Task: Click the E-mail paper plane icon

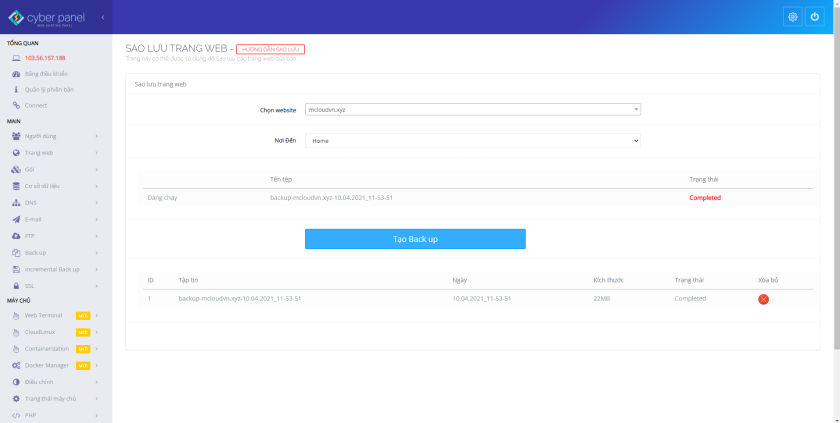Action: tap(16, 220)
